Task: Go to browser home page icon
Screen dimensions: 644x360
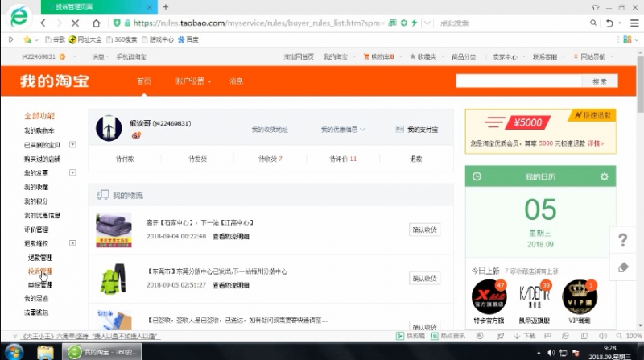Action: [96, 23]
